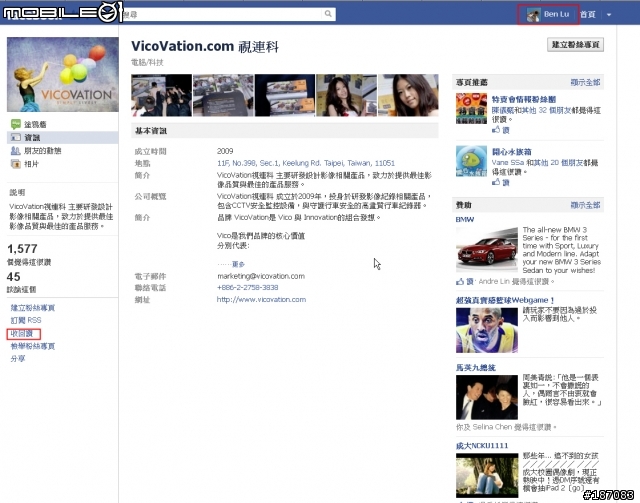
Task: Open http://www.vicovation.com website link
Action: point(261,299)
